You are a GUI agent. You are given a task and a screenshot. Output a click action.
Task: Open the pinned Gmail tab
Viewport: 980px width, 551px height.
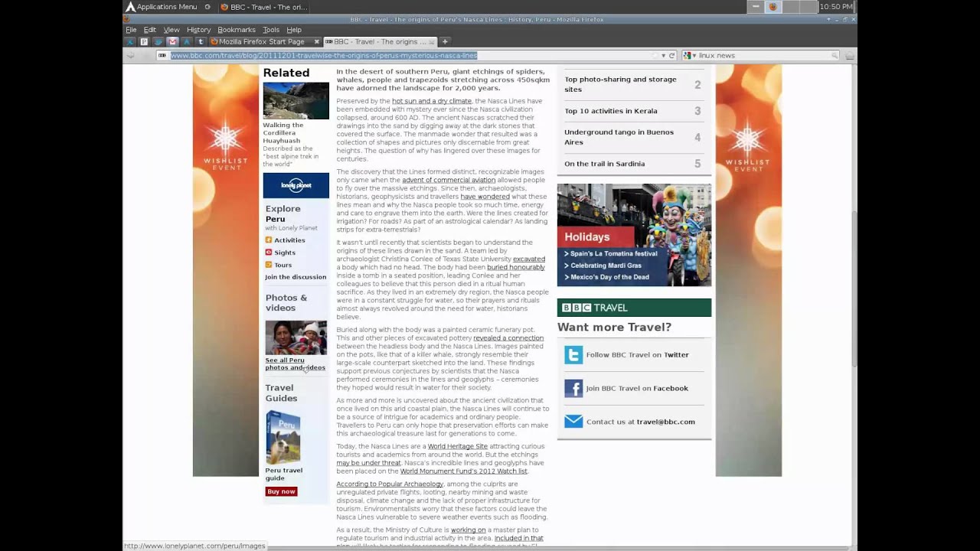[172, 42]
